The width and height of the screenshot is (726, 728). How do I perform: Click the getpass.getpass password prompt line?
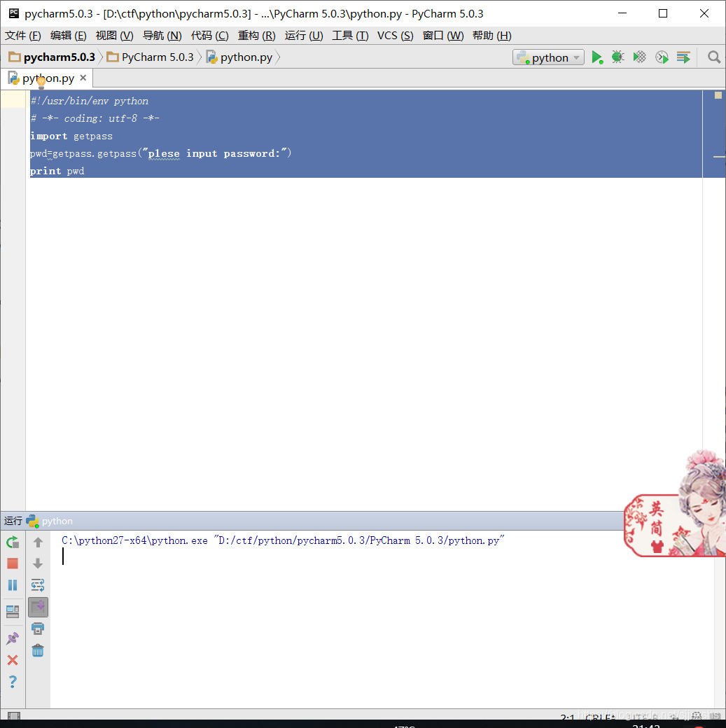tap(161, 153)
